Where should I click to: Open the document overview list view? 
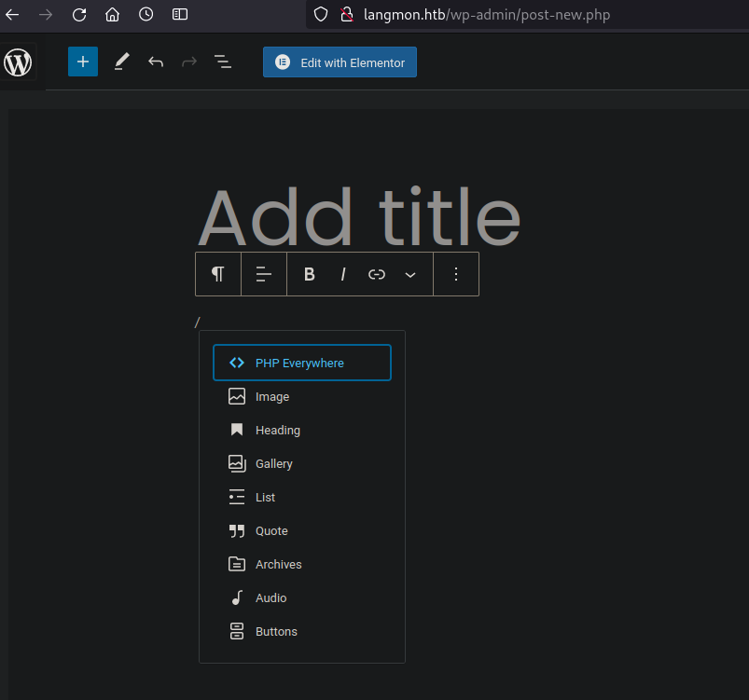point(223,62)
